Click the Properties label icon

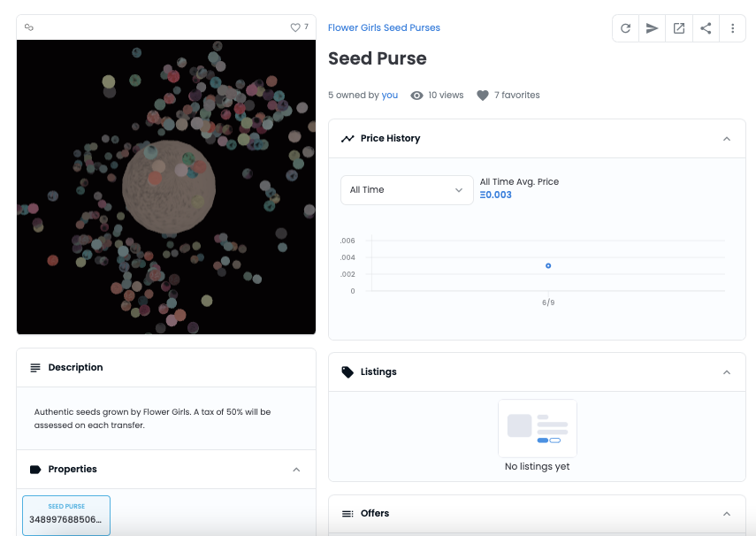pos(35,470)
